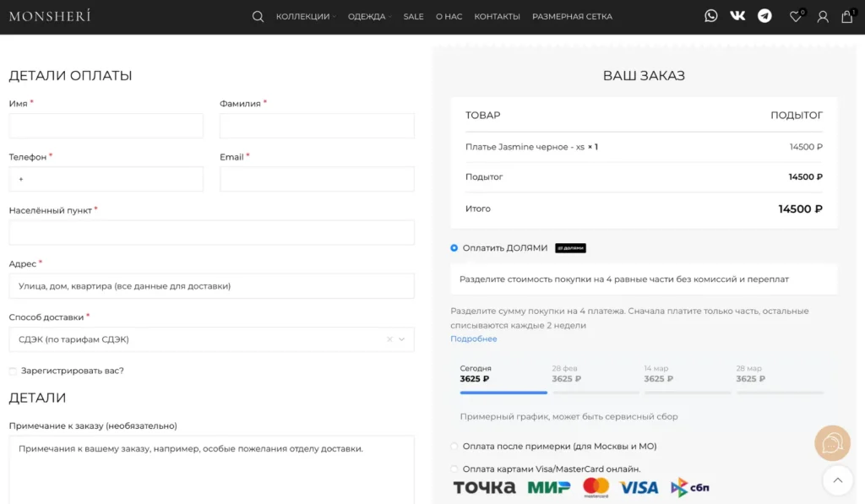Click the user account icon
Image resolution: width=865 pixels, height=504 pixels.
822,17
